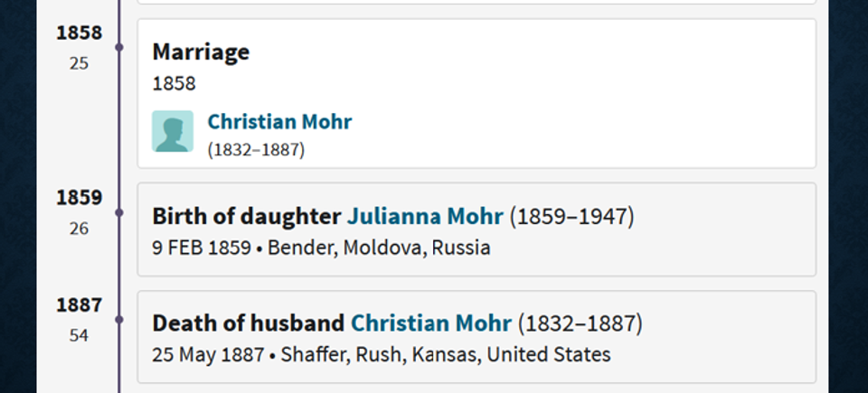The image size is (868, 393).
Task: Click the 1887 year label on timeline
Action: (x=80, y=305)
